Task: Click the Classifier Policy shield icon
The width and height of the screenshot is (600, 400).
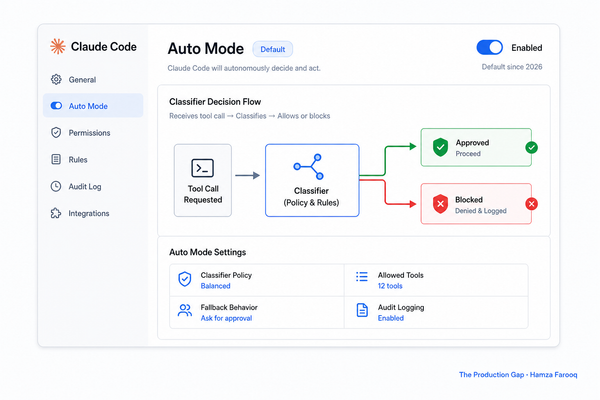Action: (185, 279)
